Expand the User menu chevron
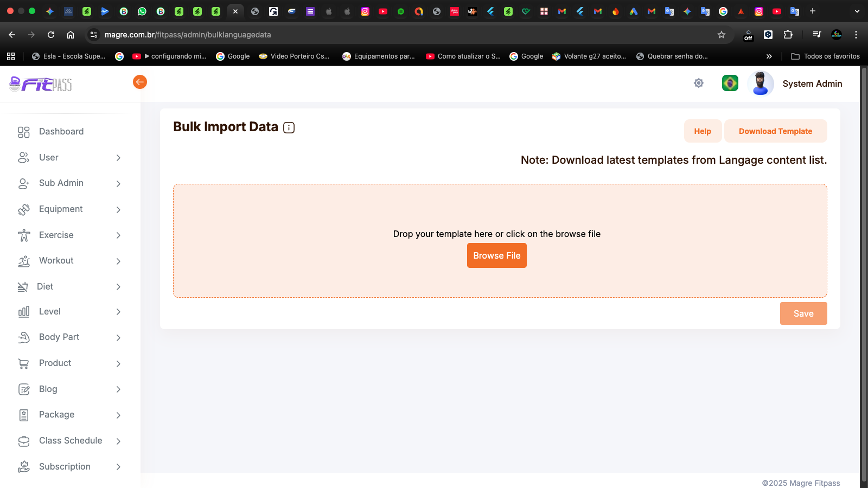This screenshot has height=488, width=868. click(118, 158)
